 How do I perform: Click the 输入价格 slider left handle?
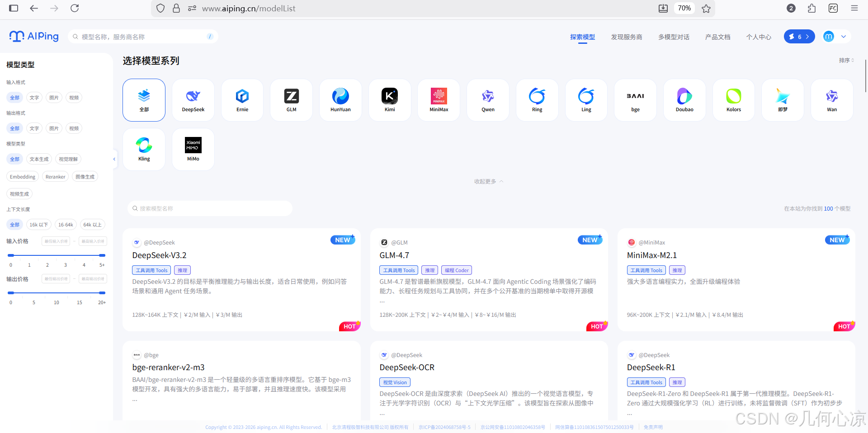[11, 255]
